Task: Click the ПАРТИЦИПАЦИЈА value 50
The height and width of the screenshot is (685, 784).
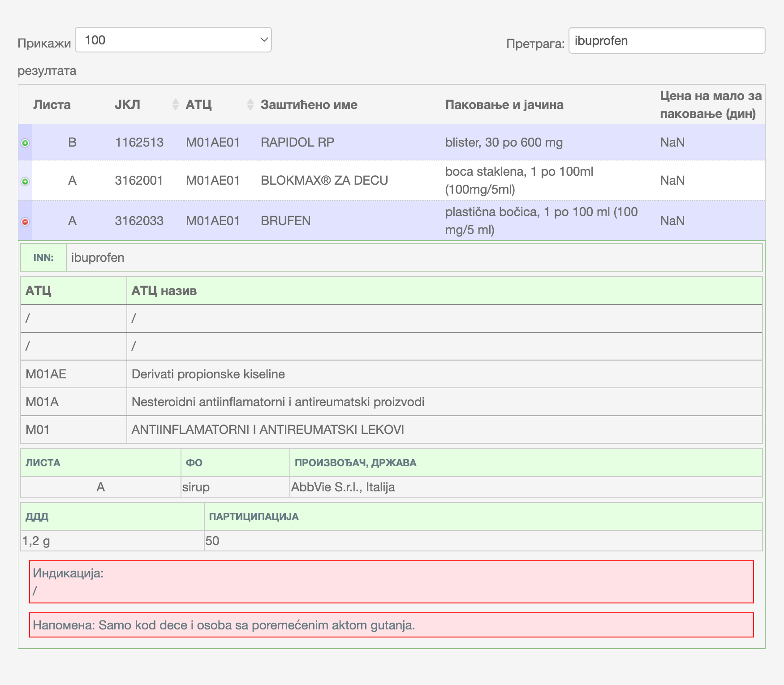Action: pos(212,541)
